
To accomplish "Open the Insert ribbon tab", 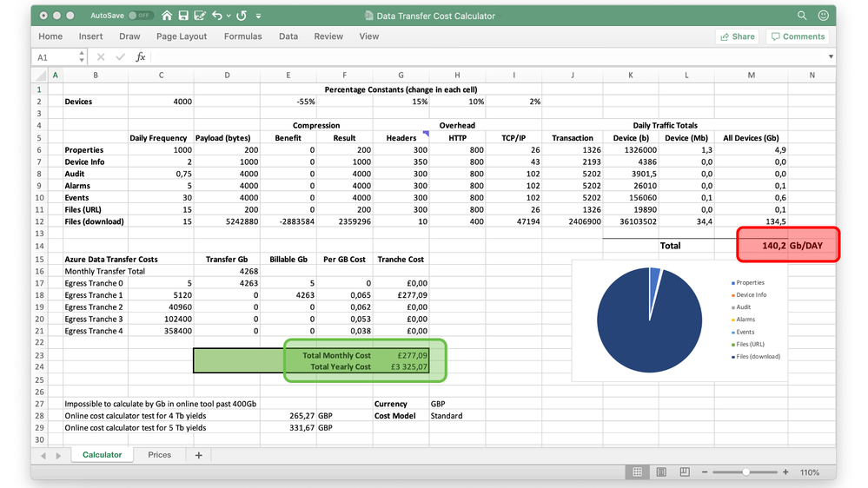I will [90, 36].
